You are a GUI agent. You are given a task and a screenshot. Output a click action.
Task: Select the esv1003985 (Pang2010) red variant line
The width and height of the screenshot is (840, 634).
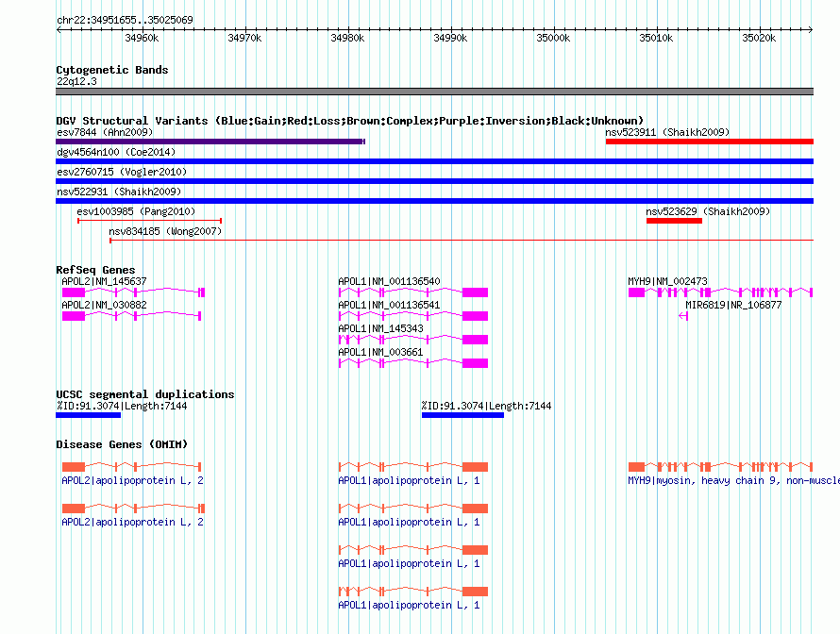[149, 221]
